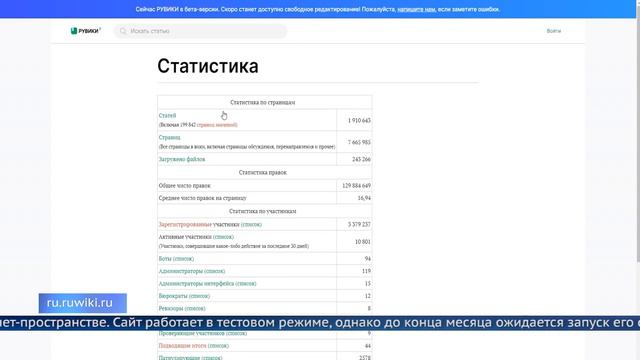Open the Проверяющие участников link
This screenshot has height=360, width=640.
click(191, 333)
